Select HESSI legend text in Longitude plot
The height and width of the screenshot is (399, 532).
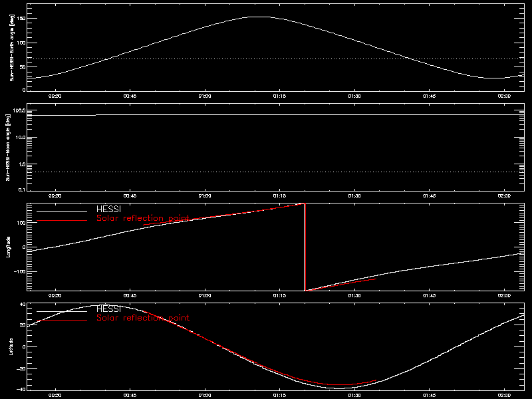108,209
